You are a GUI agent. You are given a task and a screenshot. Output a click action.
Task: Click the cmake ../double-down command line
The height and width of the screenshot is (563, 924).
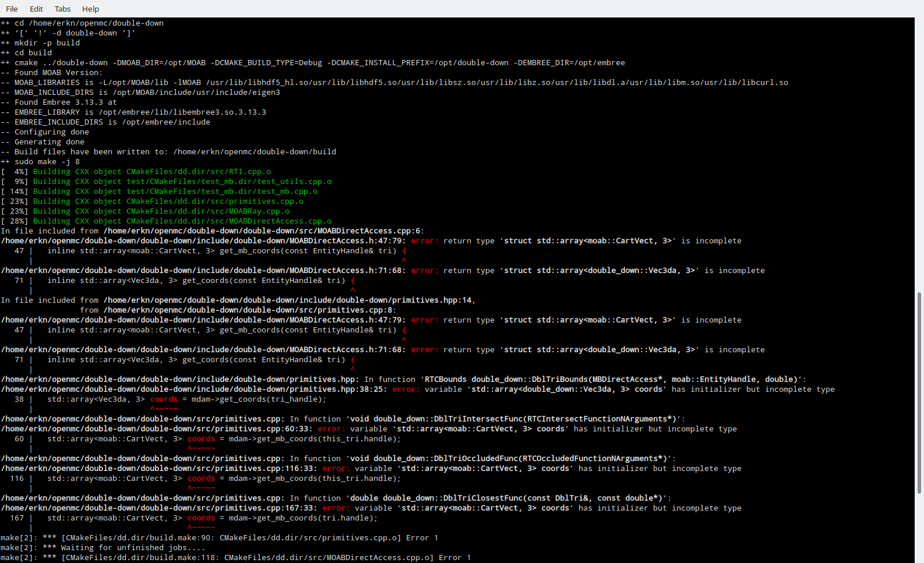coord(313,63)
